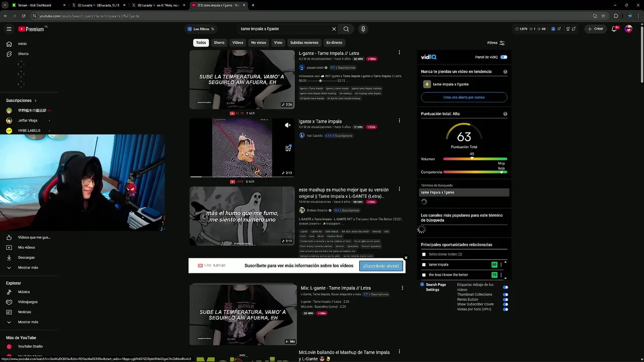The width and height of the screenshot is (644, 362).
Task: Close the 'Suscríbete para ver más información' banner
Action: point(406,258)
